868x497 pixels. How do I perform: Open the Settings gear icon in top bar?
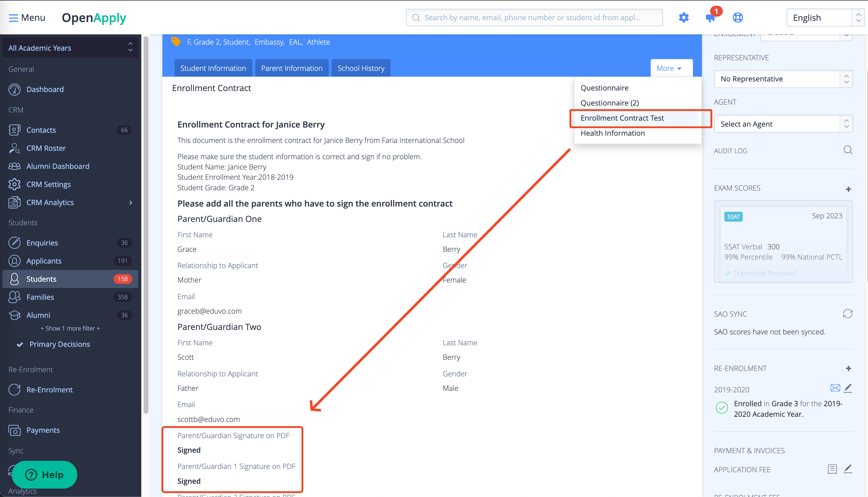[684, 17]
